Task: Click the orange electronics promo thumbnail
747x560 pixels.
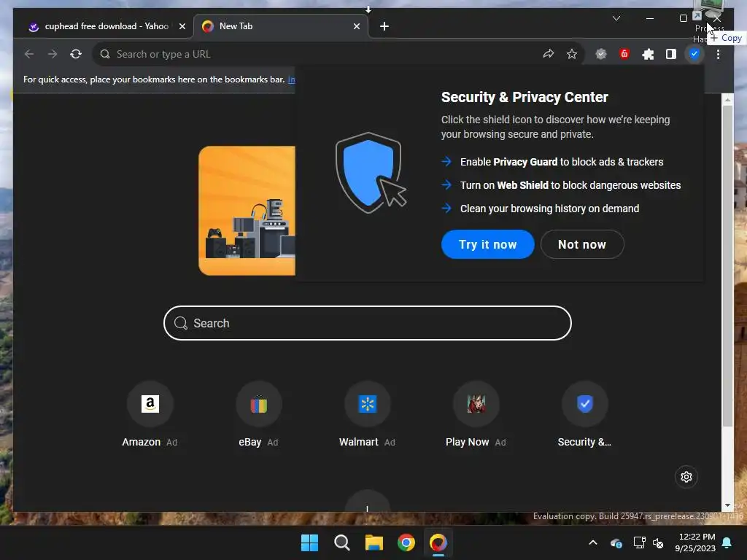Action: point(247,211)
